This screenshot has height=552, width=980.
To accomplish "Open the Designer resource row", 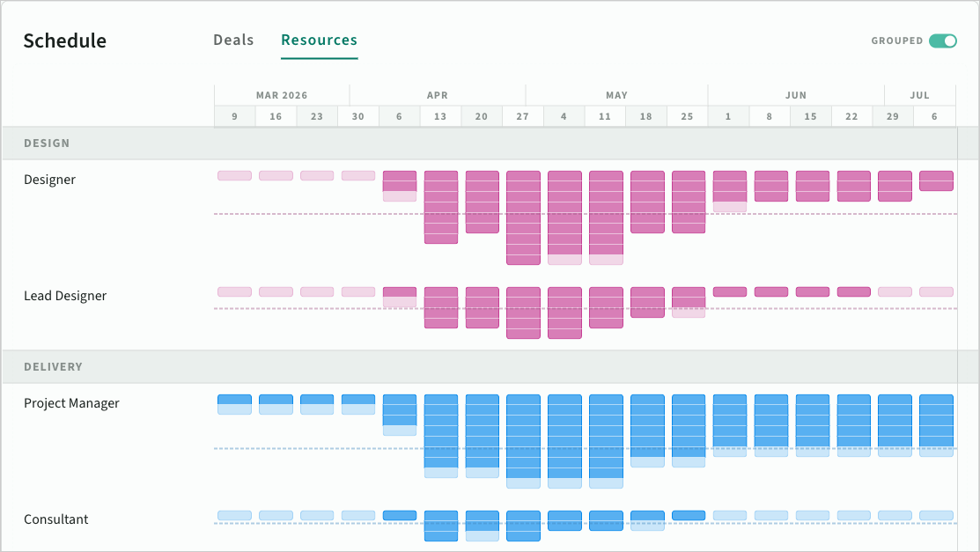I will 49,180.
